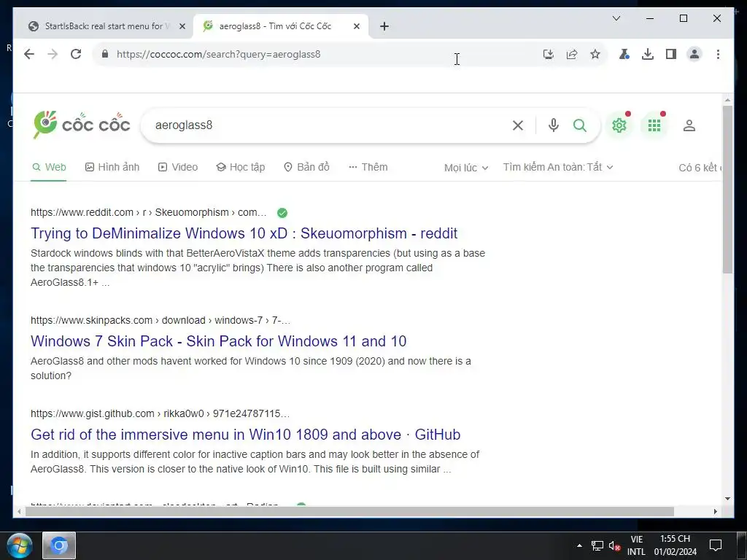Click the browser icon in taskbar
Screen dimensions: 747x560
59,545
